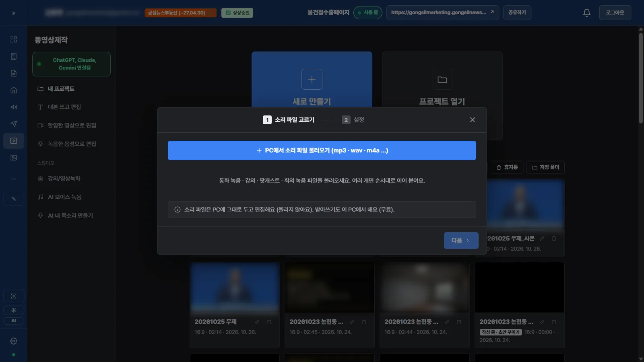Viewport: 644px width, 362px height.
Task: Click the 로그아웃 logout button
Action: 615,13
